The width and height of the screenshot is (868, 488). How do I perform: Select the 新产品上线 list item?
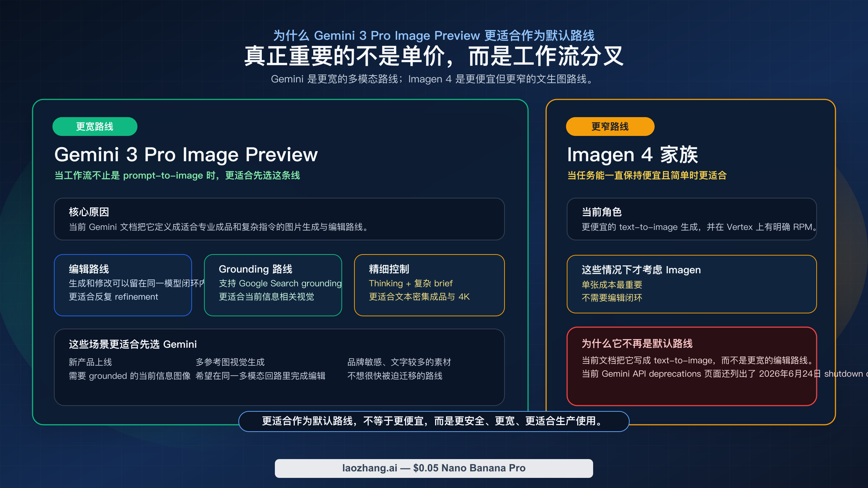pos(90,362)
